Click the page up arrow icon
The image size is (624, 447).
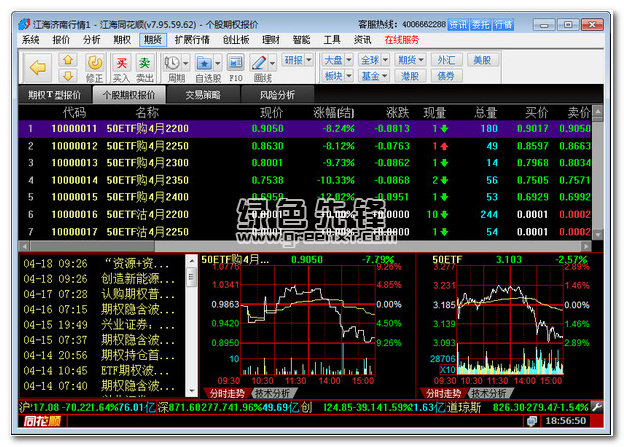(x=68, y=60)
